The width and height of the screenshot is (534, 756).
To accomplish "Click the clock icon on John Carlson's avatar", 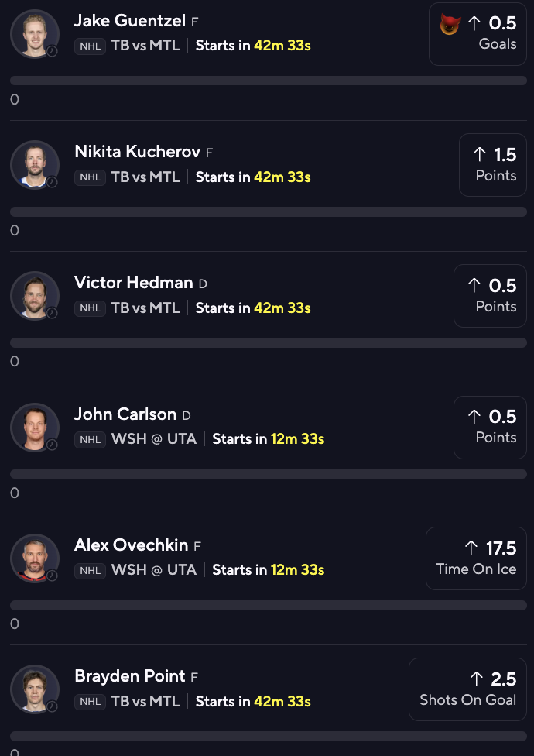I will [x=52, y=445].
